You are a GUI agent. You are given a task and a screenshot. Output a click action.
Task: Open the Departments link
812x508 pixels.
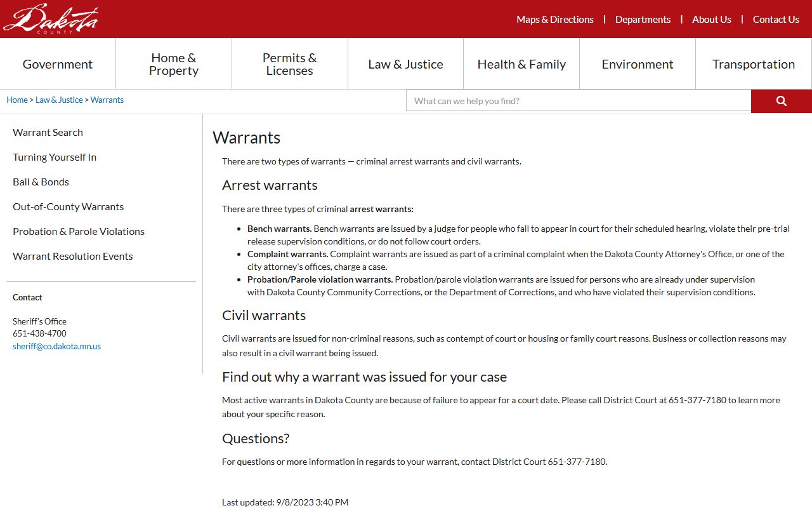click(x=643, y=20)
